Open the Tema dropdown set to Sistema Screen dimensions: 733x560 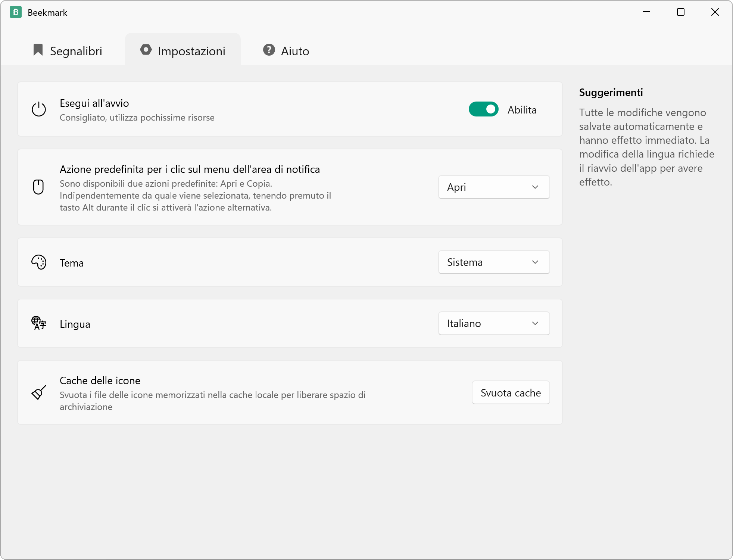tap(494, 262)
